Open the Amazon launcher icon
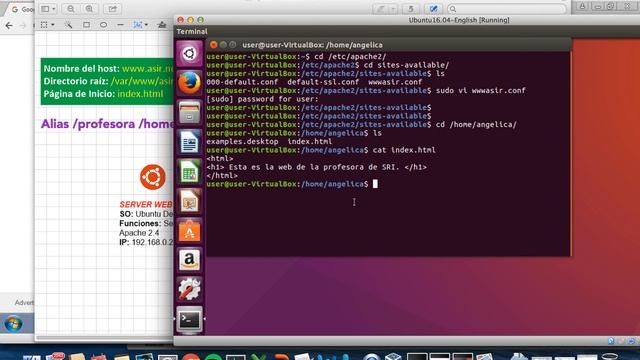The width and height of the screenshot is (640, 360). [x=189, y=260]
